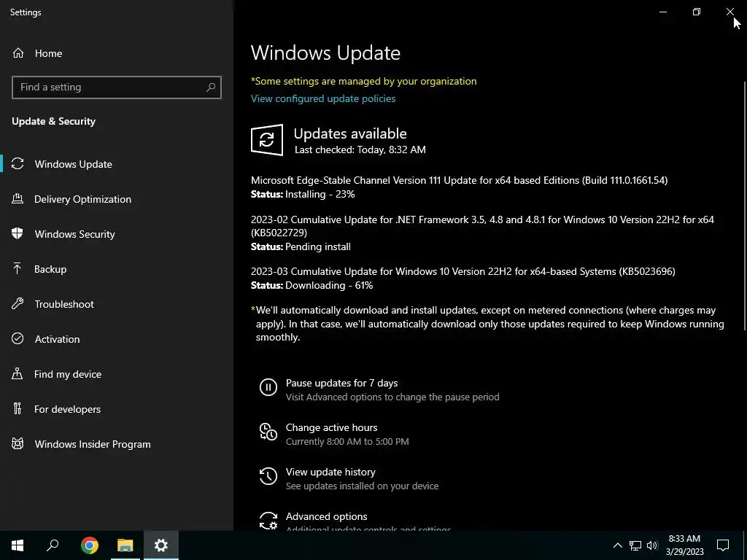Click the Find a setting search box

point(116,87)
